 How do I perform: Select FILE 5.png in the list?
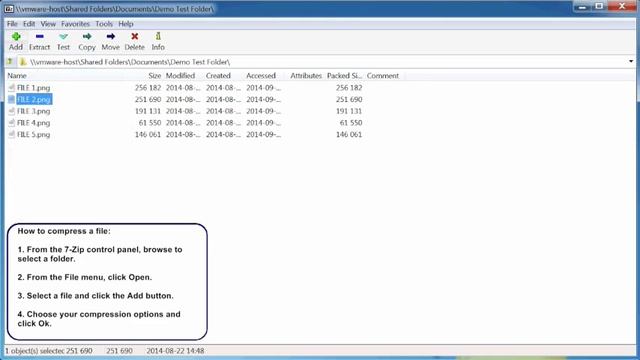(x=33, y=134)
